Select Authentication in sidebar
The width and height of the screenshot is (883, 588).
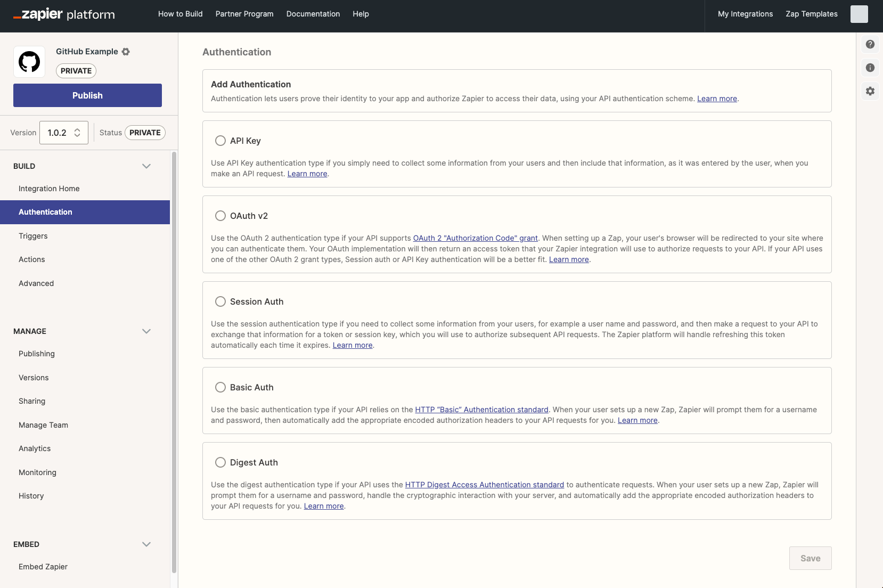click(85, 212)
